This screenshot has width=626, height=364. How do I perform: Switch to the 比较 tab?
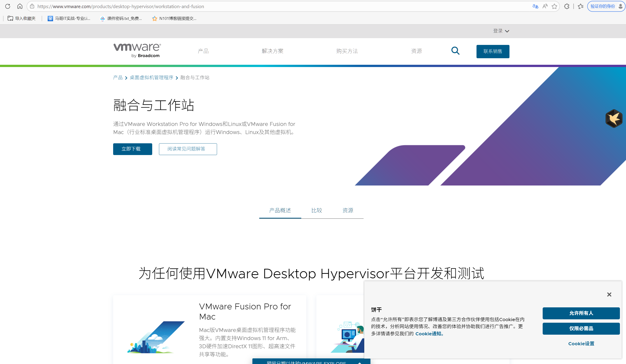pyautogui.click(x=316, y=210)
